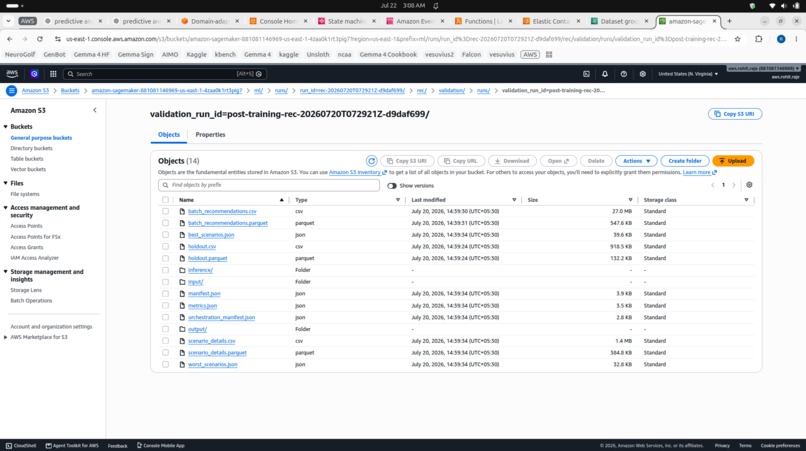The height and width of the screenshot is (451, 806).
Task: Toggle the hamburger navigation menu
Action: (11, 91)
